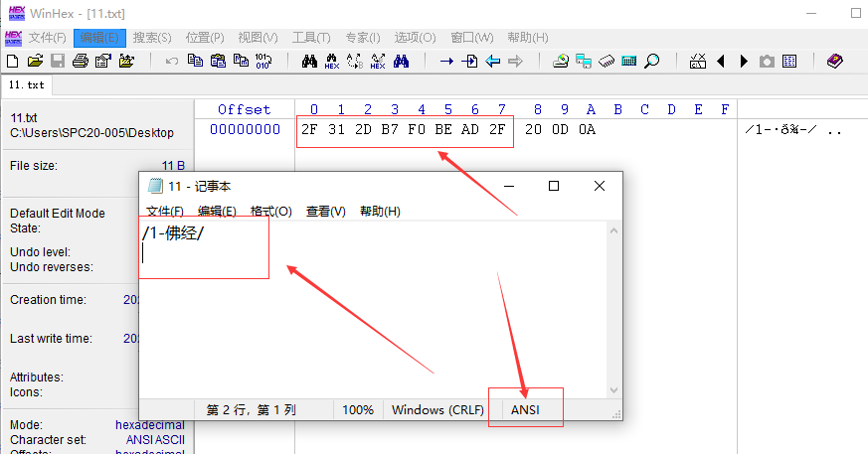Click the gray Forward arrow icon
Viewport: 868px width, 454px height.
[515, 61]
